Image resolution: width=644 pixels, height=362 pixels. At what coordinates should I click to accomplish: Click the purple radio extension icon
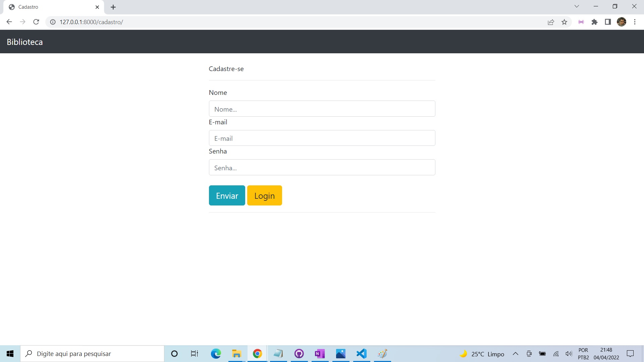tap(581, 22)
